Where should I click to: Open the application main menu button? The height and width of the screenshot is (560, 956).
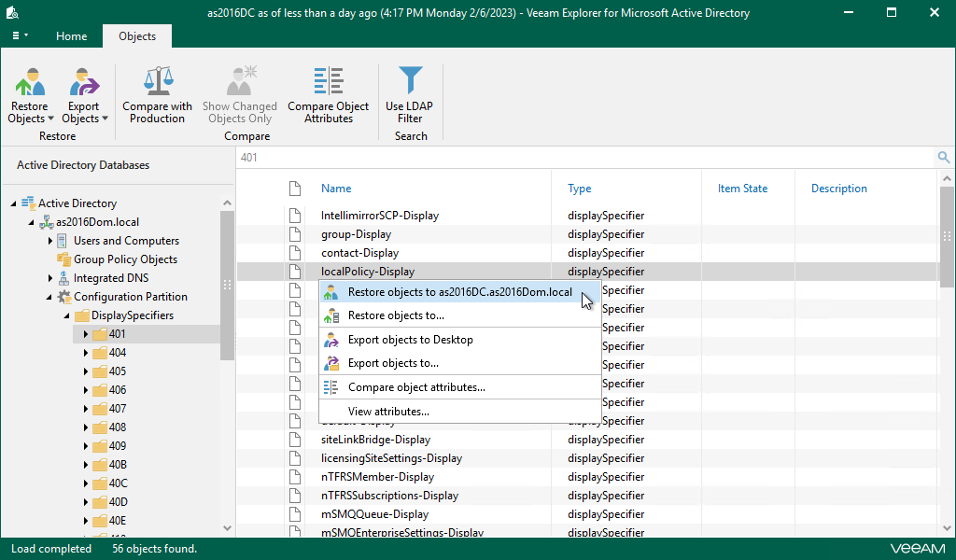tap(20, 35)
